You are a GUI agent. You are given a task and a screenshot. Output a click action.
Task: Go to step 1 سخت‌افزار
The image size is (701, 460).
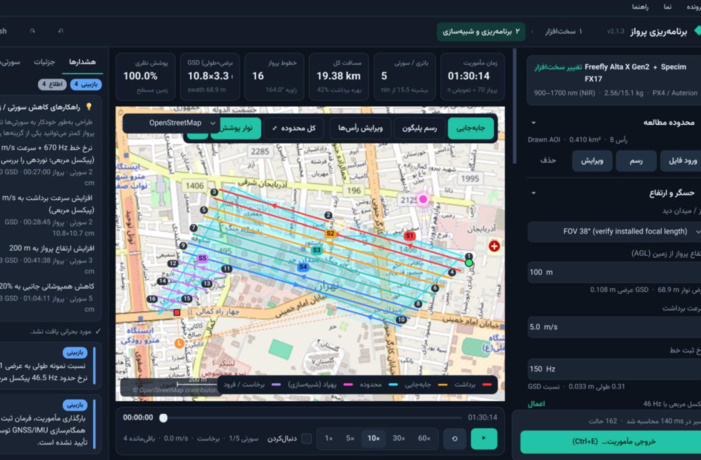pos(563,32)
